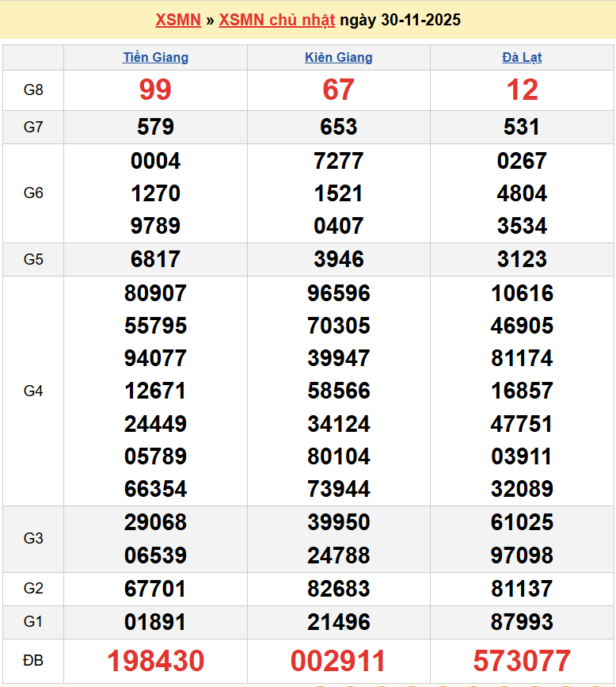Select Đà Lạt special prize 573077

[522, 660]
